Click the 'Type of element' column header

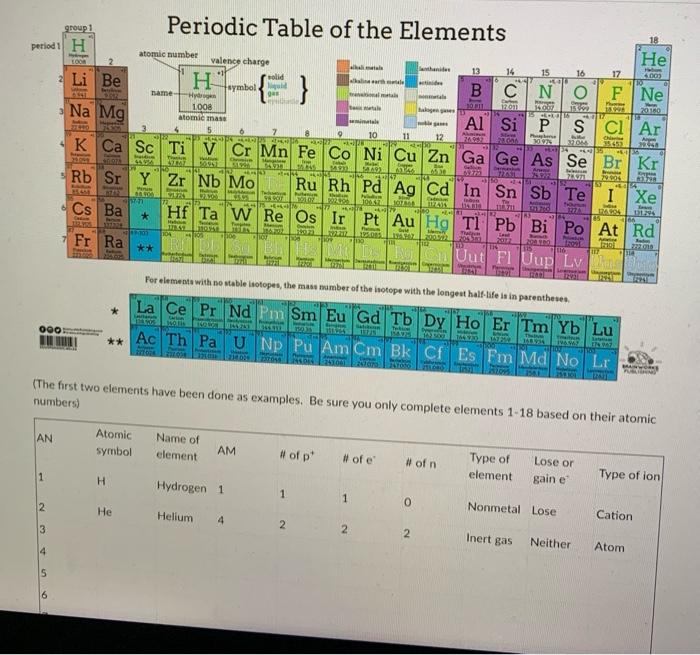[490, 467]
